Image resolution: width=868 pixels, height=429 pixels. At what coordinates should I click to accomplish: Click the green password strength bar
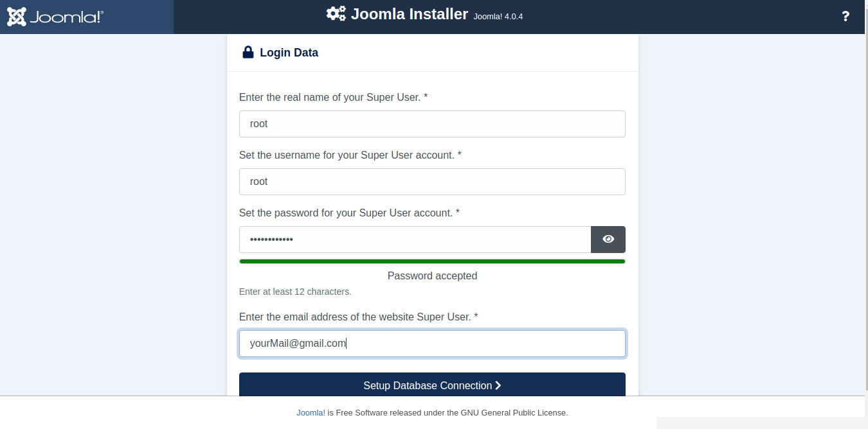point(432,261)
